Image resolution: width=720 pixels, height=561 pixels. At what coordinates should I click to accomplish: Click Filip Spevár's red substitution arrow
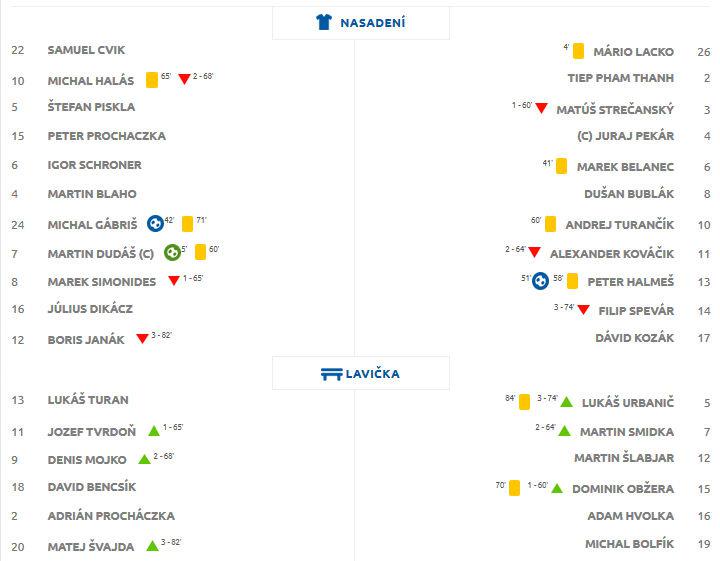click(584, 309)
